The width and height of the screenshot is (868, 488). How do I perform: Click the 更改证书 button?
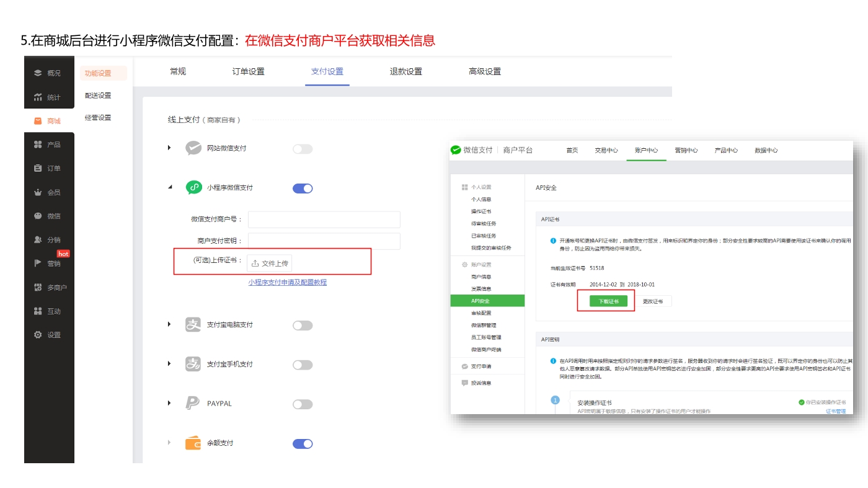coord(652,301)
